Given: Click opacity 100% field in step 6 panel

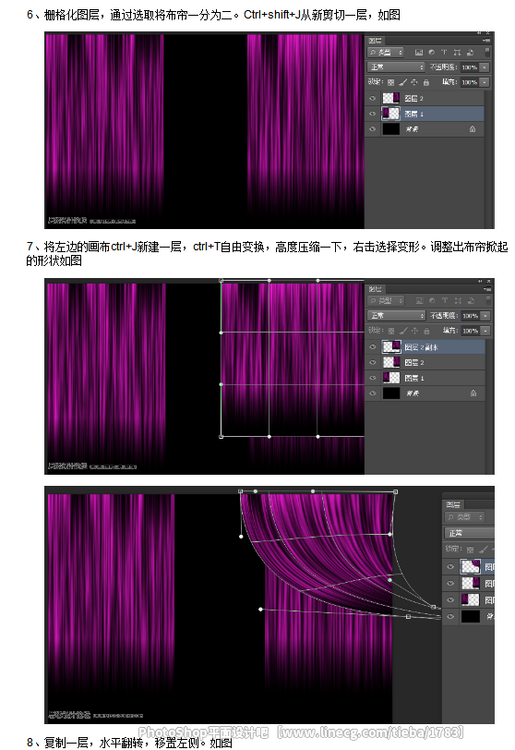Looking at the screenshot, I should pos(469,67).
